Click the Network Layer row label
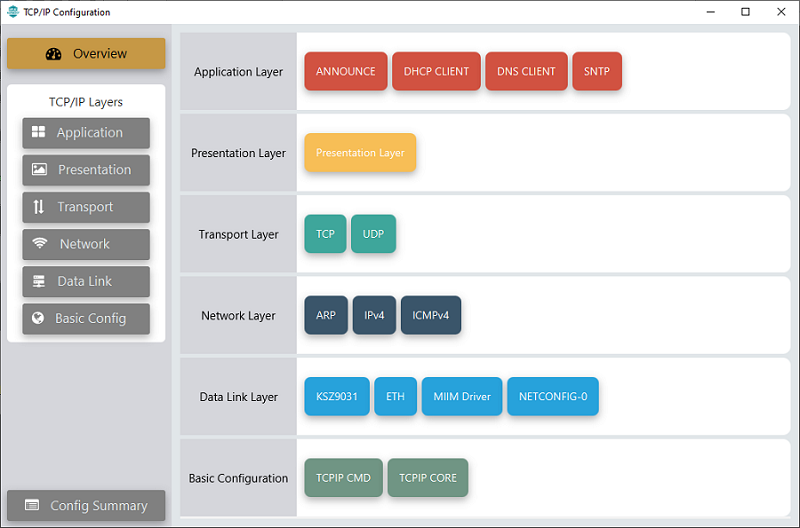The height and width of the screenshot is (528, 800). (x=238, y=316)
